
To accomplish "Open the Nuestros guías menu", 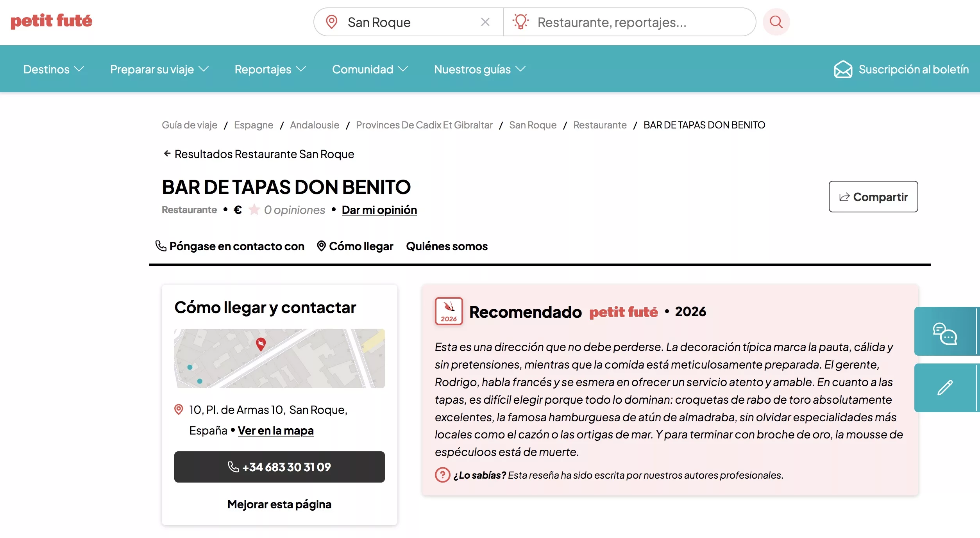I will pyautogui.click(x=479, y=69).
